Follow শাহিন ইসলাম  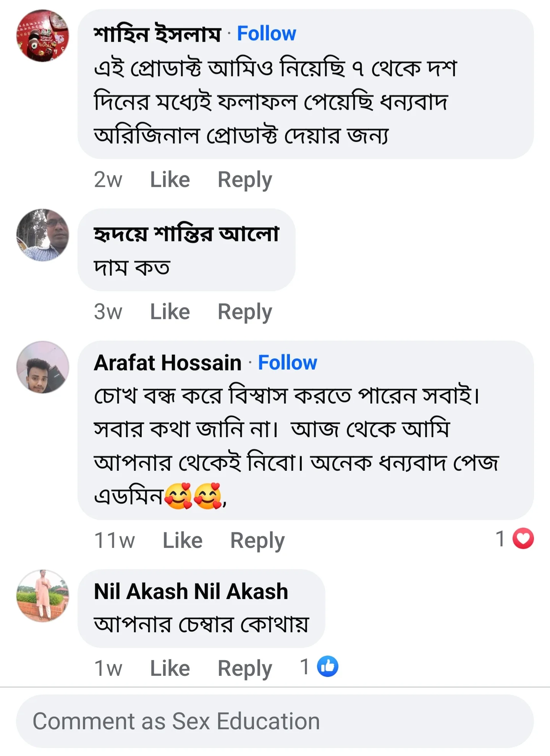pos(266,33)
